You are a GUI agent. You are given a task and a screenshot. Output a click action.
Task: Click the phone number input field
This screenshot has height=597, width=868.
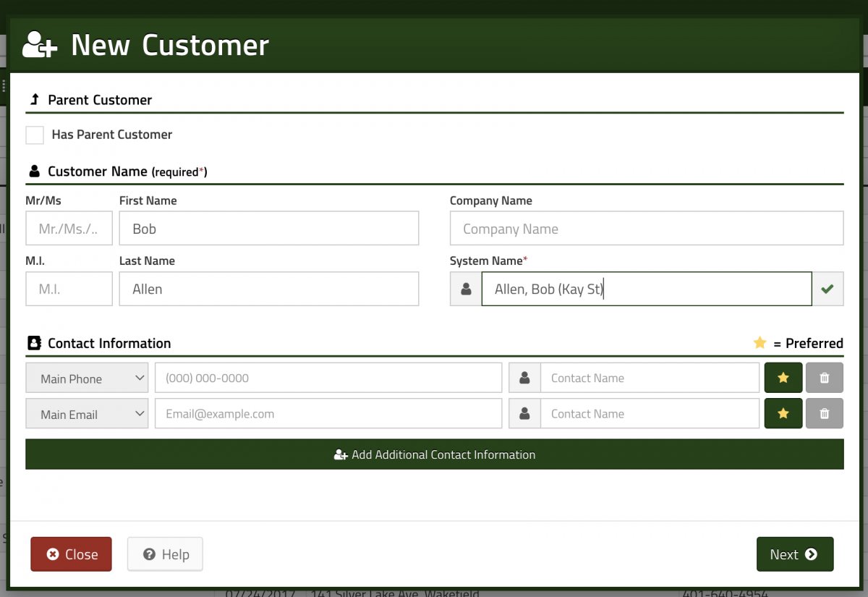coord(328,378)
